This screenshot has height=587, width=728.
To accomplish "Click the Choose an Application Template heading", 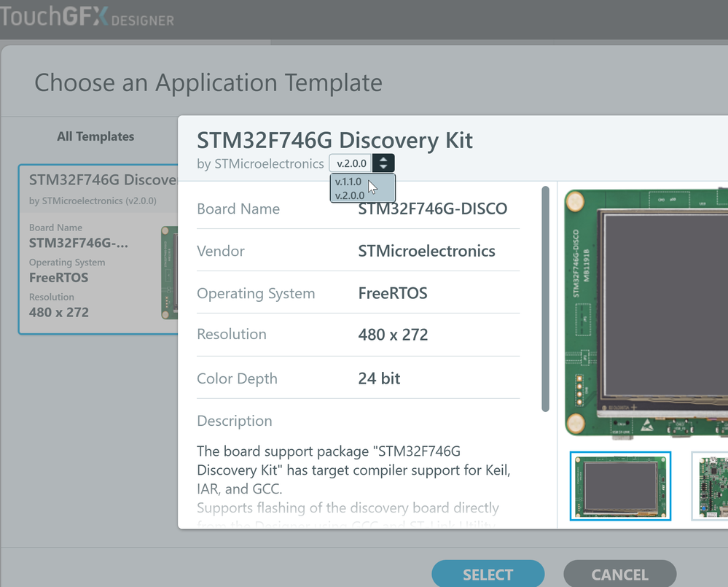I will pos(208,83).
